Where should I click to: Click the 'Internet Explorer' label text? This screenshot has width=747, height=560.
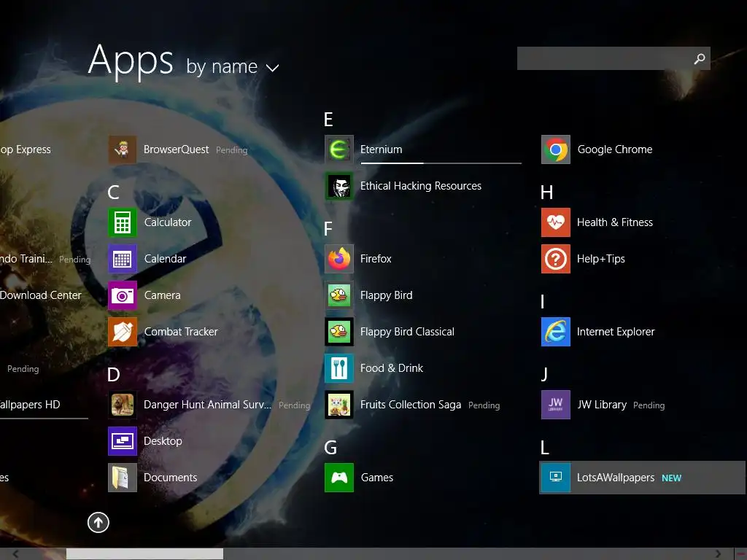[x=616, y=332]
